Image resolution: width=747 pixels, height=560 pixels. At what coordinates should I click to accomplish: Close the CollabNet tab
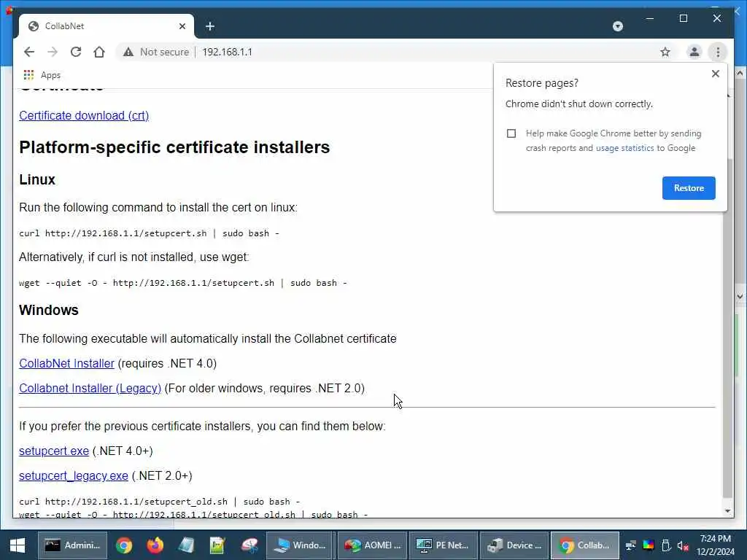(x=182, y=26)
